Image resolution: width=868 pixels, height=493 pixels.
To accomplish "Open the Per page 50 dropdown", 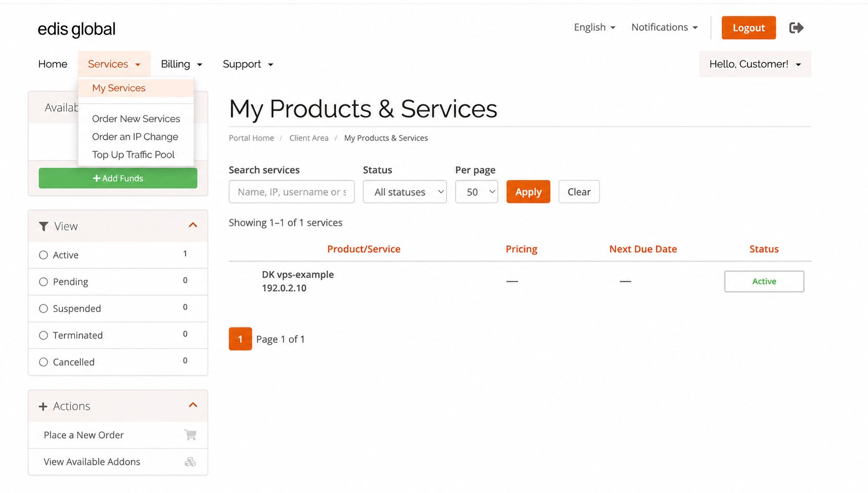I will click(476, 192).
